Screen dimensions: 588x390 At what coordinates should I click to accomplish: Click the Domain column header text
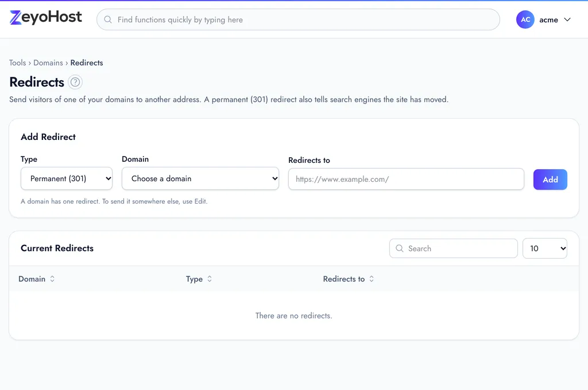[32, 279]
